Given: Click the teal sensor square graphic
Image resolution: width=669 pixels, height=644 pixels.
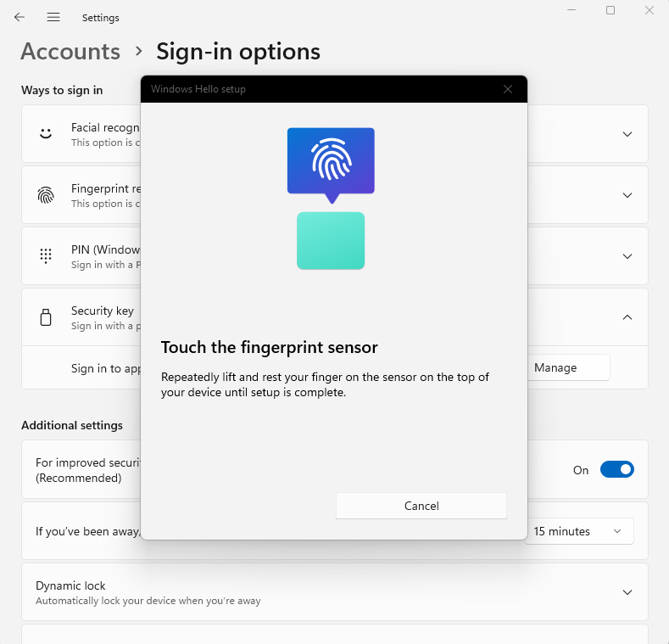Looking at the screenshot, I should tap(331, 241).
